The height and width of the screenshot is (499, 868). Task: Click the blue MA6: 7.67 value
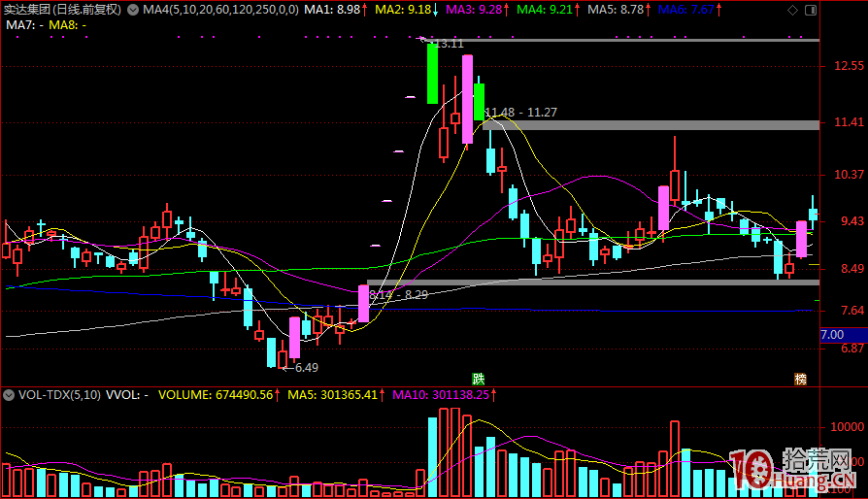pos(686,10)
